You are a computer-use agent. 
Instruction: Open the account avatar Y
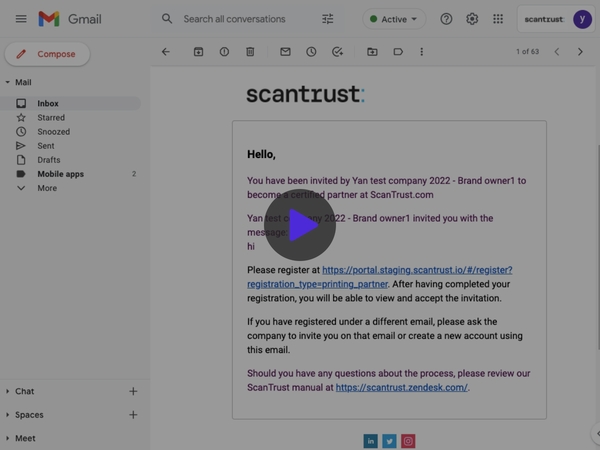[582, 19]
